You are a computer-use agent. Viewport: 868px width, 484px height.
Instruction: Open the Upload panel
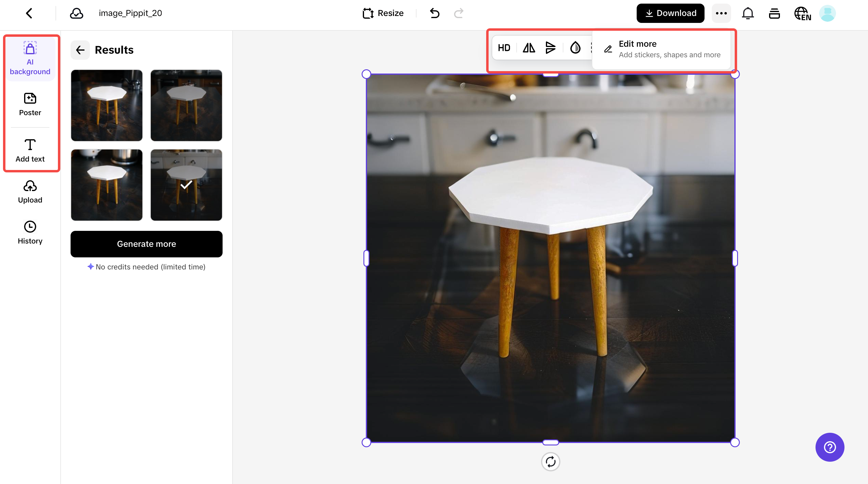[30, 191]
